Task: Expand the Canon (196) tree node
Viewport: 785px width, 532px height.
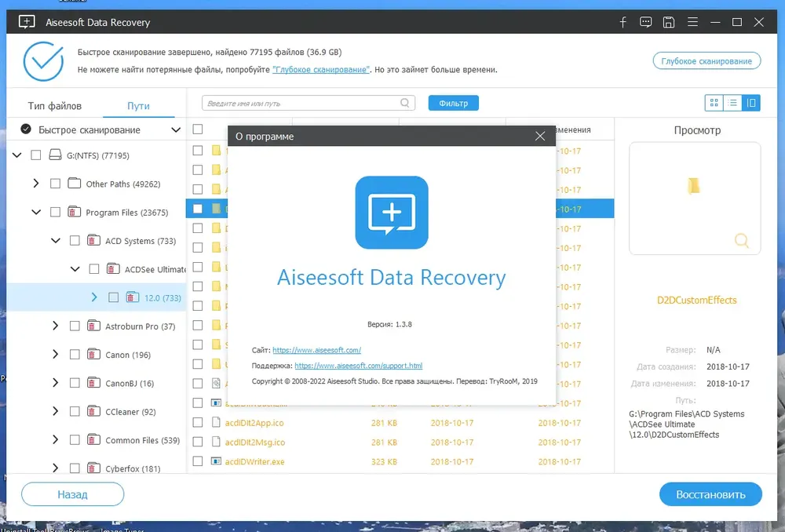Action: click(x=56, y=355)
